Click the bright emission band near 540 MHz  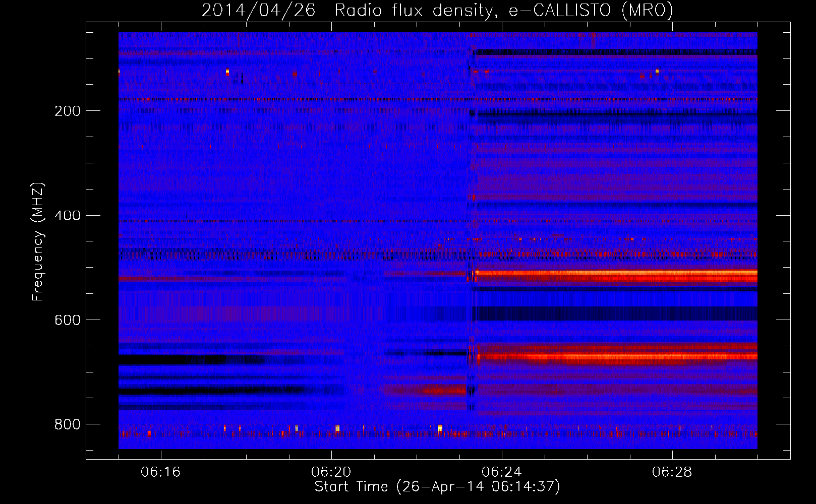tap(615, 275)
